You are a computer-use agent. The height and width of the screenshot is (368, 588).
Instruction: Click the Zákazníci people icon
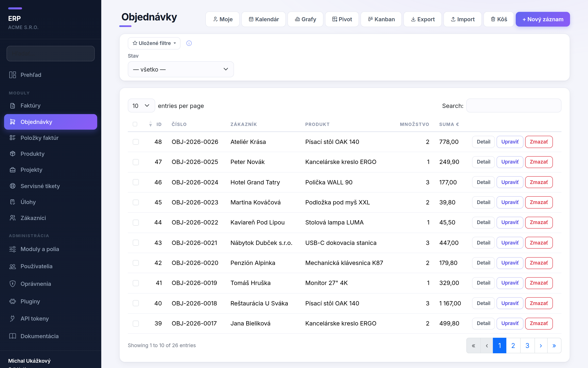[x=13, y=218]
